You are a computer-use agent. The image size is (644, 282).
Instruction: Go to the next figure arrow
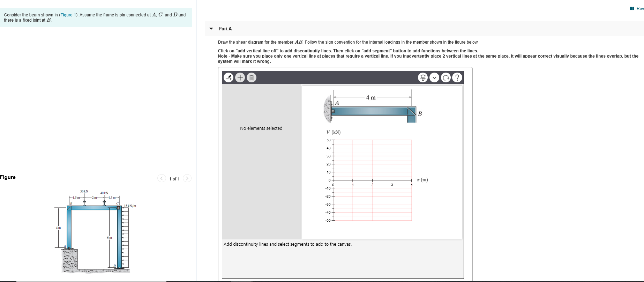click(x=187, y=178)
